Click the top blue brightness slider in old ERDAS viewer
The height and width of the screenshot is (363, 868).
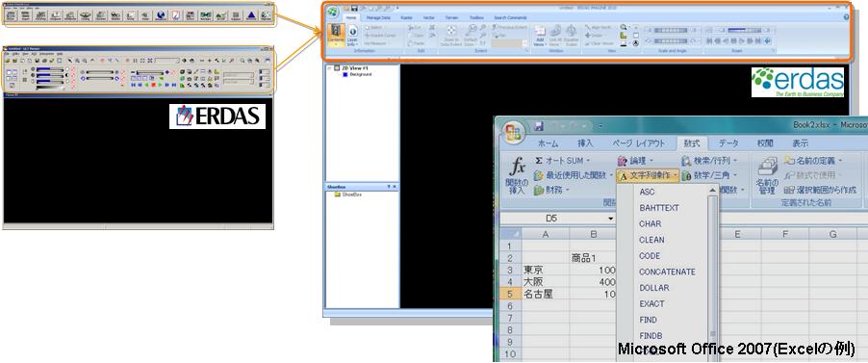point(50,70)
